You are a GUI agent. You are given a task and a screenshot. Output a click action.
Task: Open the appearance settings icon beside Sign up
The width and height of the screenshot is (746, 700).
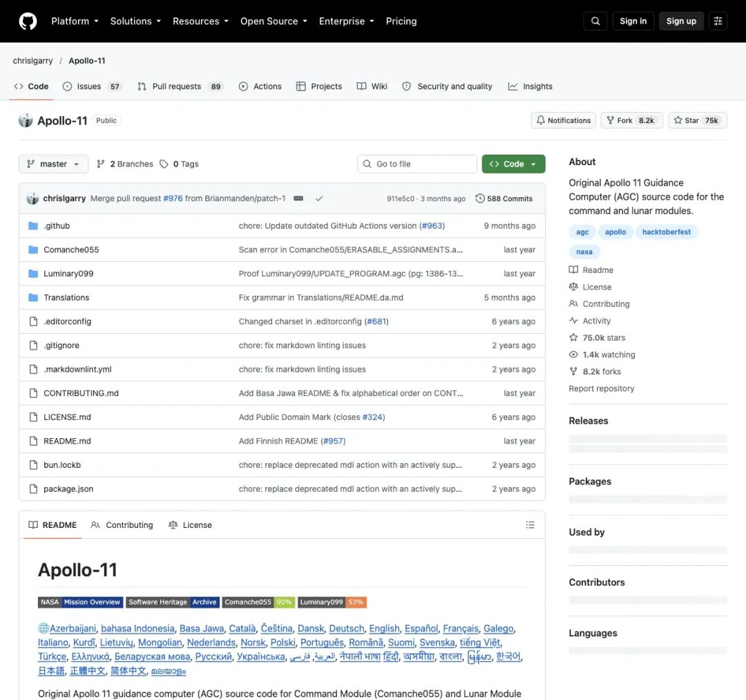pyautogui.click(x=718, y=21)
